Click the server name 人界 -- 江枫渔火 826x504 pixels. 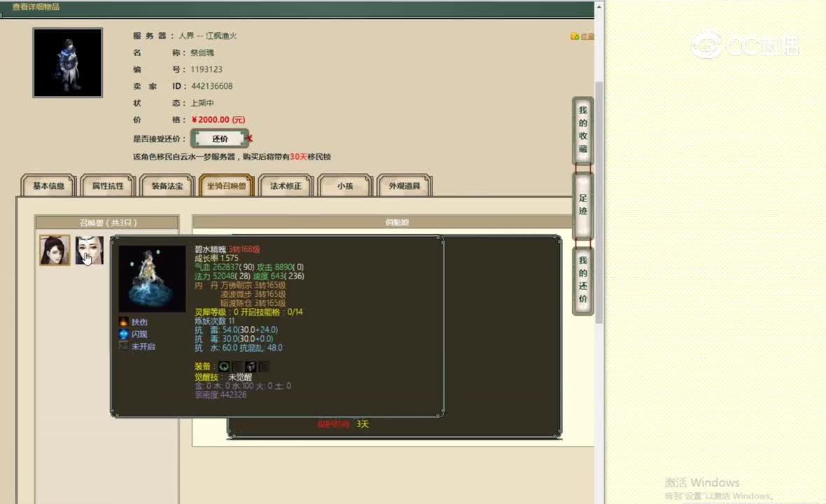point(208,36)
